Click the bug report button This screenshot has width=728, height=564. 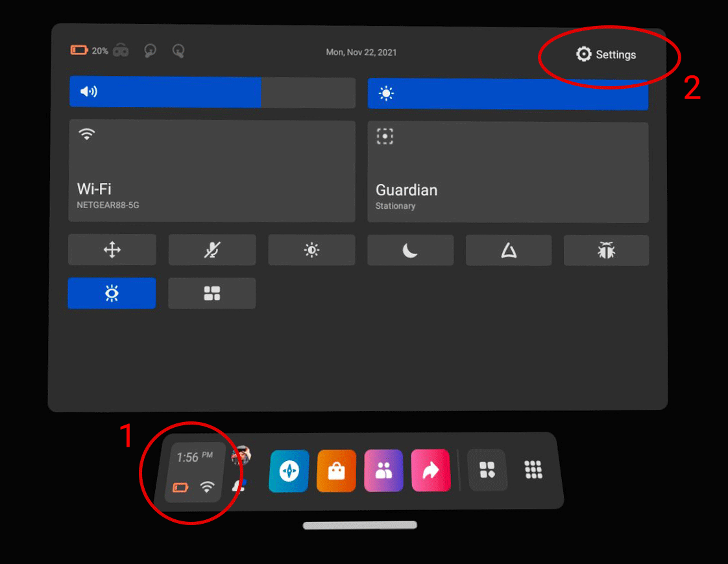(606, 250)
